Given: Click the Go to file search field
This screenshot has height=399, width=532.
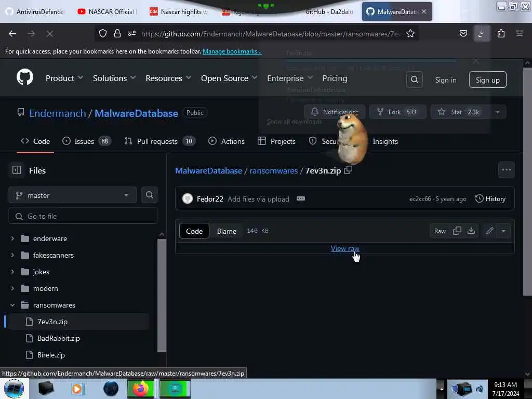Looking at the screenshot, I should tap(83, 216).
